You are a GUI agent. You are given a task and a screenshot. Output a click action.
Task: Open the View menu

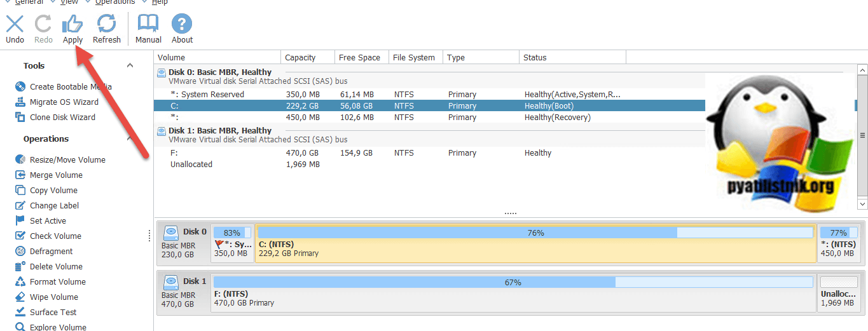tap(69, 3)
